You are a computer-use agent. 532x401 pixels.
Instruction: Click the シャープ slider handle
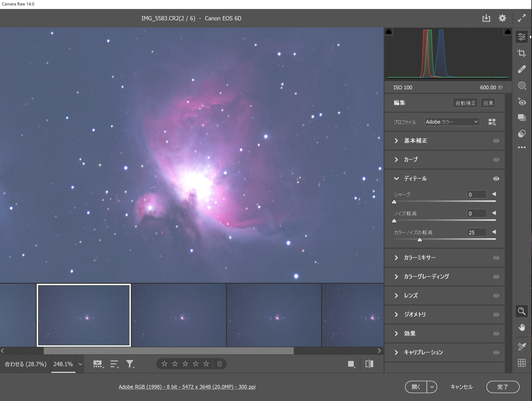point(394,202)
